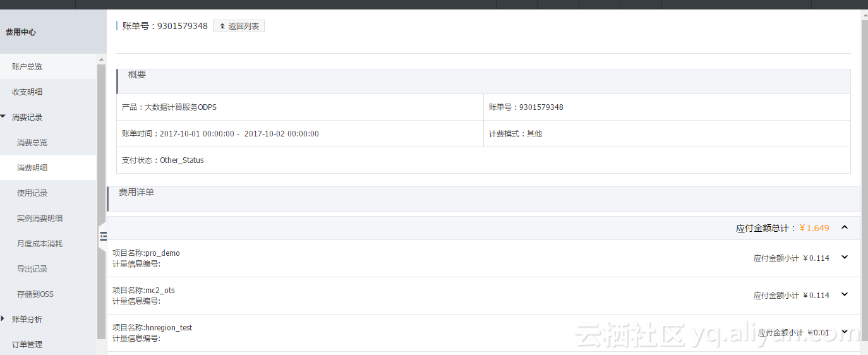Click 项目名称:mc2_ots text
This screenshot has width=868, height=355.
(x=143, y=291)
